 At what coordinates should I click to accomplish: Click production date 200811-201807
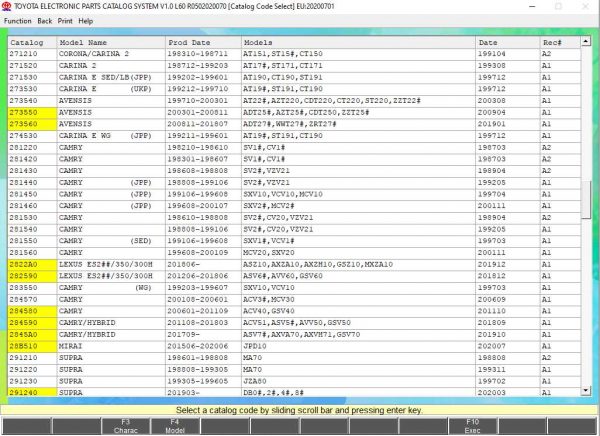tap(197, 124)
